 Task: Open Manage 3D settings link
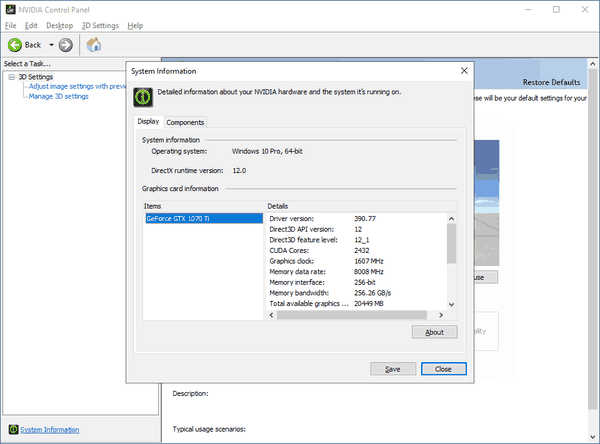click(59, 96)
